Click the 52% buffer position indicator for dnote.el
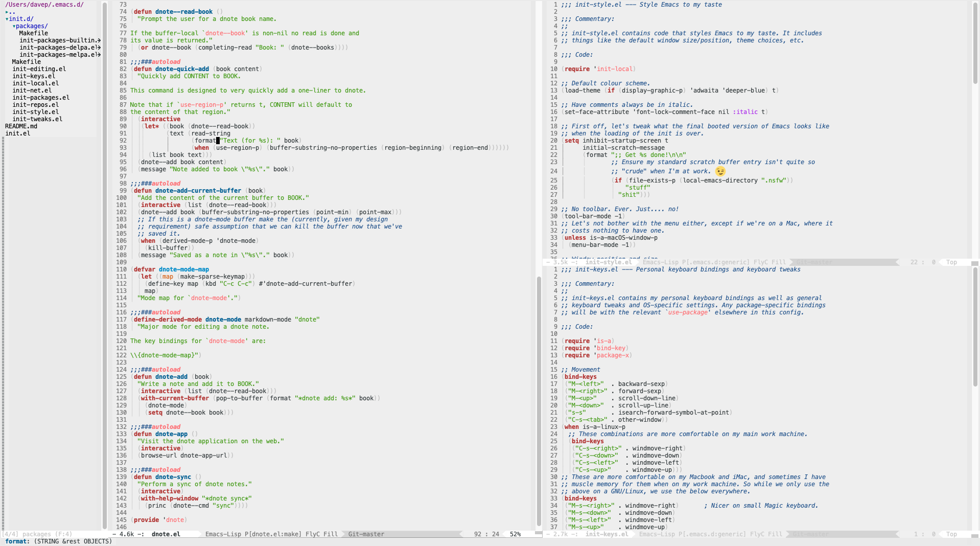This screenshot has height=546, width=980. coord(516,534)
